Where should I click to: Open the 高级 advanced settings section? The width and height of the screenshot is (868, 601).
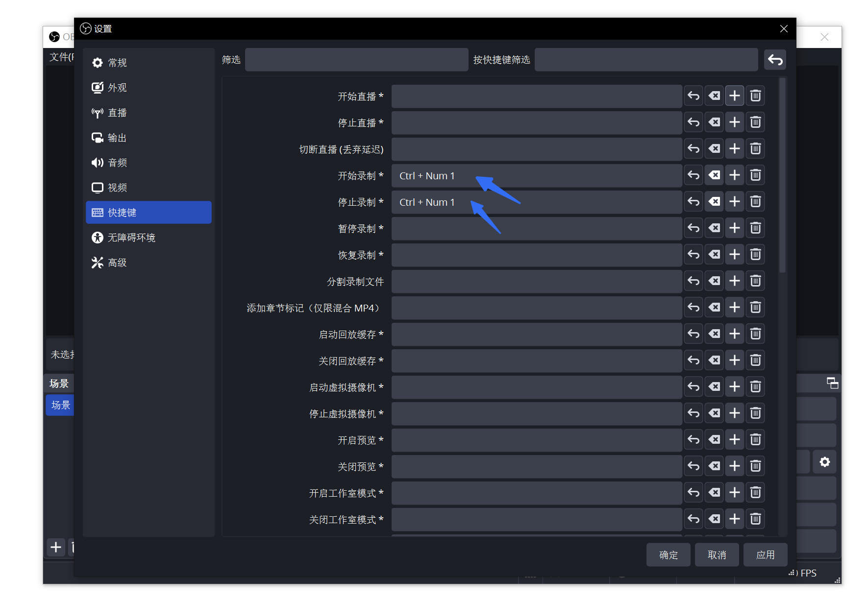[149, 263]
